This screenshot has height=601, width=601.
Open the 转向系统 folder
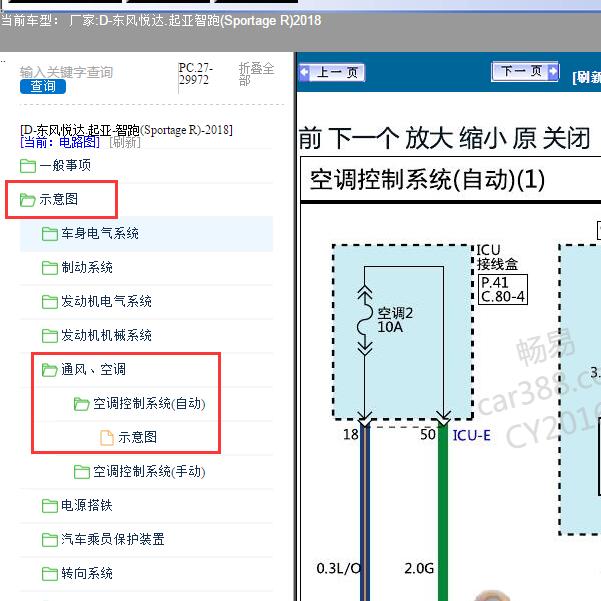click(x=87, y=573)
